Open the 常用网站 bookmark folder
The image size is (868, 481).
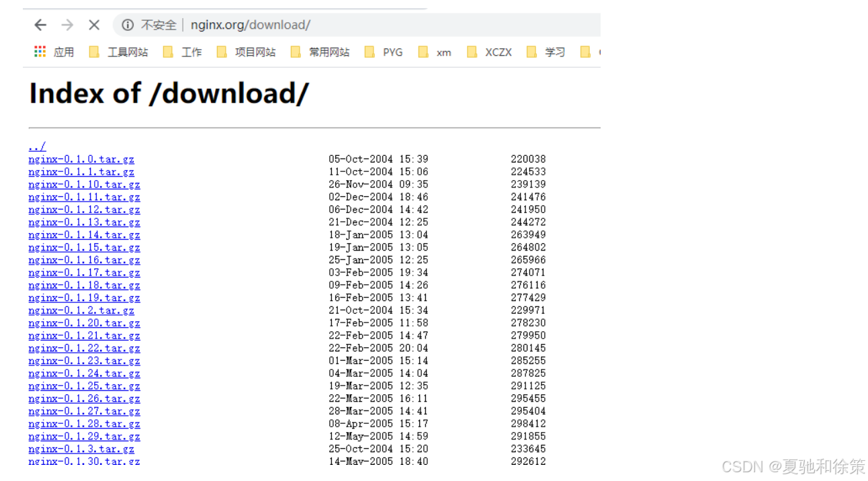[320, 52]
